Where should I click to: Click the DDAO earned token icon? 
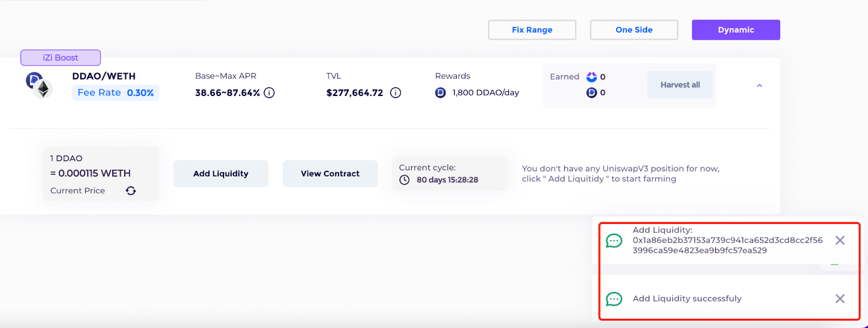tap(591, 93)
